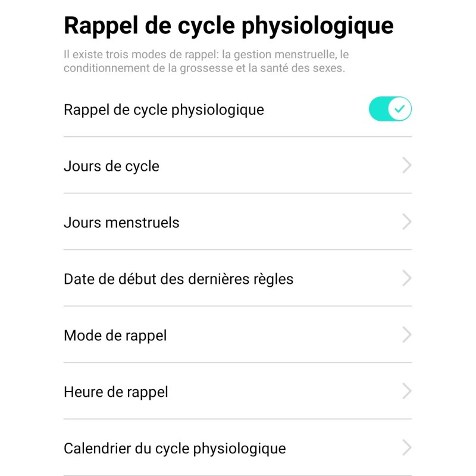Screen dimensions: 476x476
Task: Click the arrow icon next to Heure de rappel
Action: click(x=406, y=392)
